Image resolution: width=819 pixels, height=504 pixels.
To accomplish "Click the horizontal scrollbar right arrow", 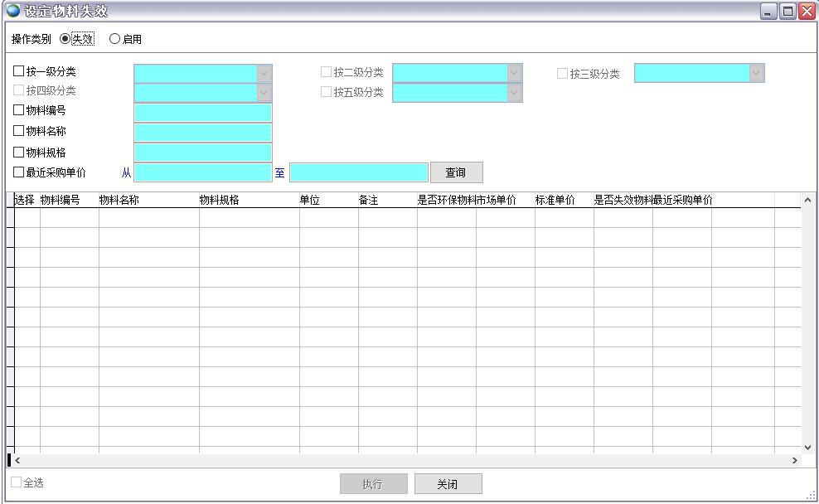I will coord(795,460).
